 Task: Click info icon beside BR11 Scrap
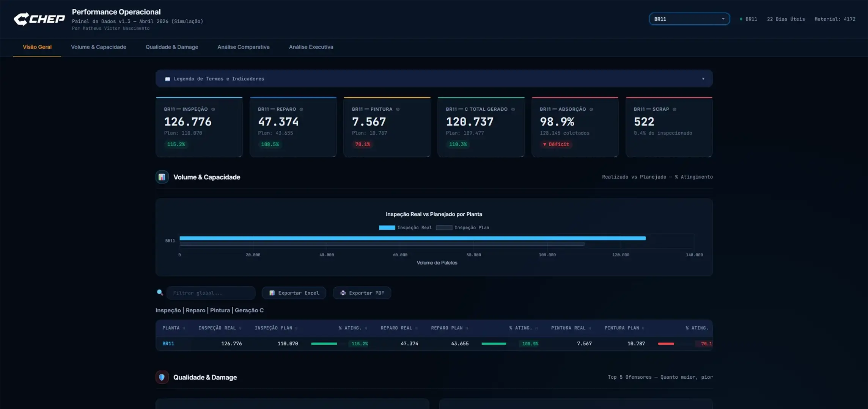(x=675, y=109)
